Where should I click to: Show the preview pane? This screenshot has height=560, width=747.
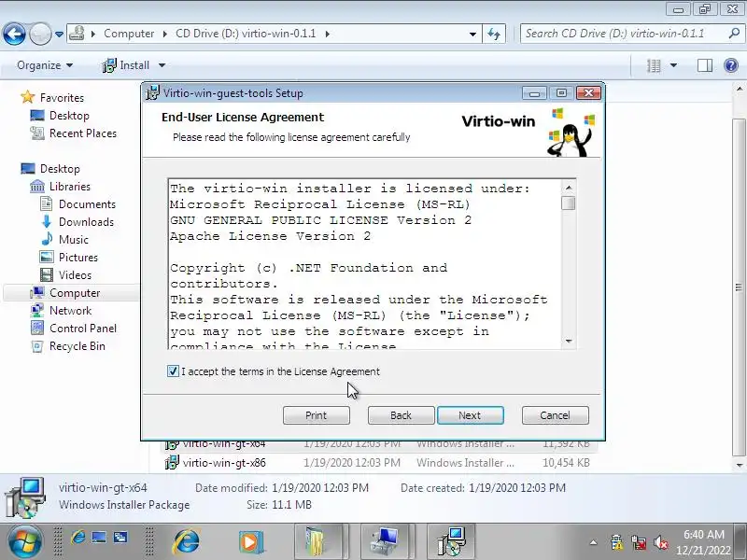tap(705, 65)
